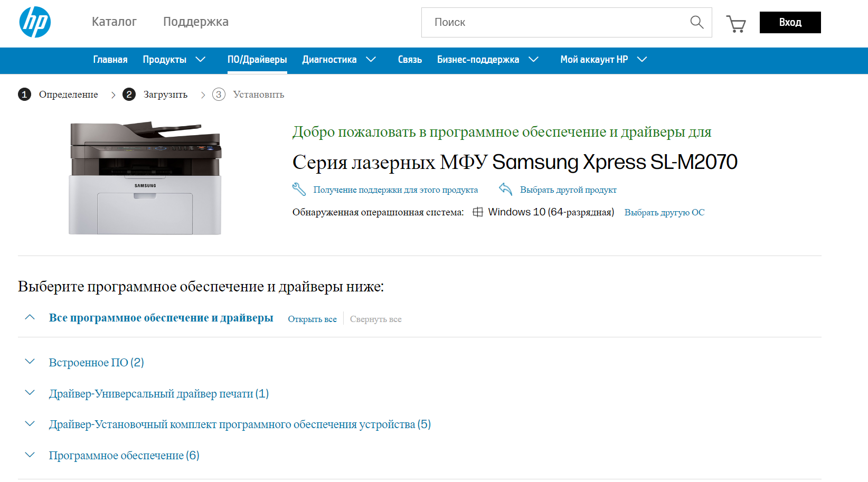
Task: Click step 2 circle Загрузить
Action: tap(129, 94)
